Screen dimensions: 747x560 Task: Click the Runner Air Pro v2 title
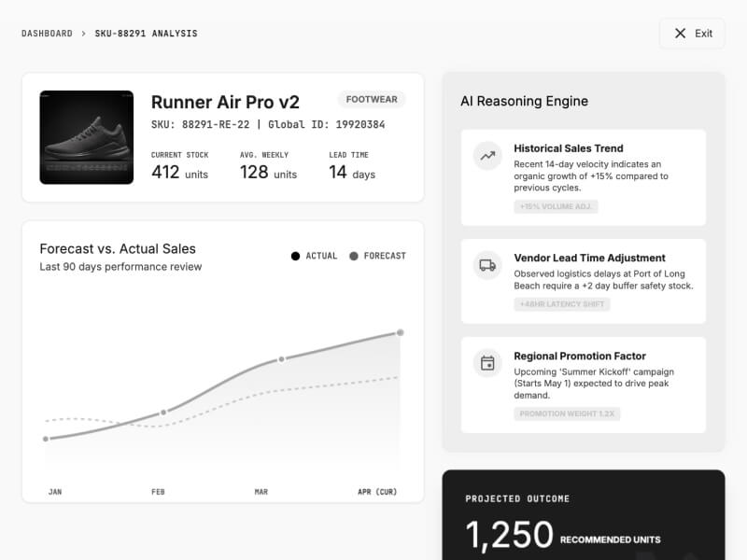(225, 102)
